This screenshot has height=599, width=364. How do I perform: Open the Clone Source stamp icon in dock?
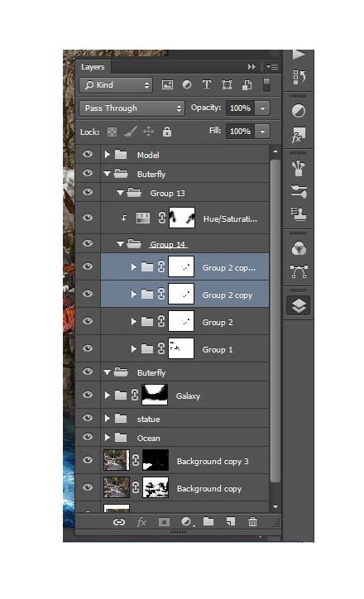pos(299,214)
